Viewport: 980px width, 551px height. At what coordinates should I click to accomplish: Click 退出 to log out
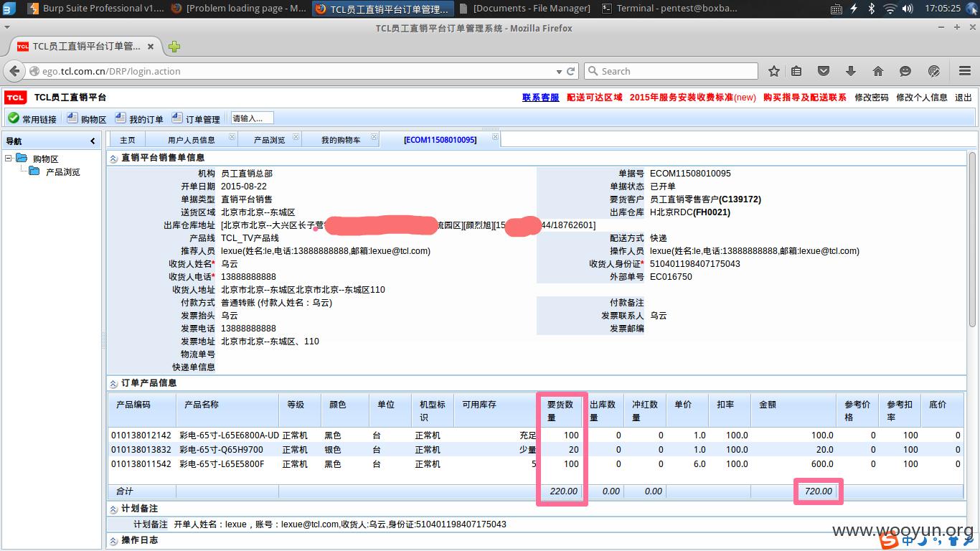click(963, 98)
